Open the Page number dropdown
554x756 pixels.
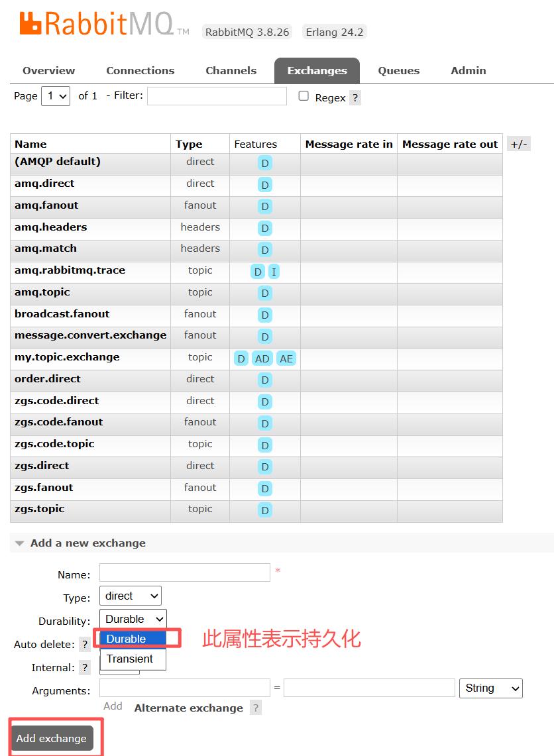point(56,96)
